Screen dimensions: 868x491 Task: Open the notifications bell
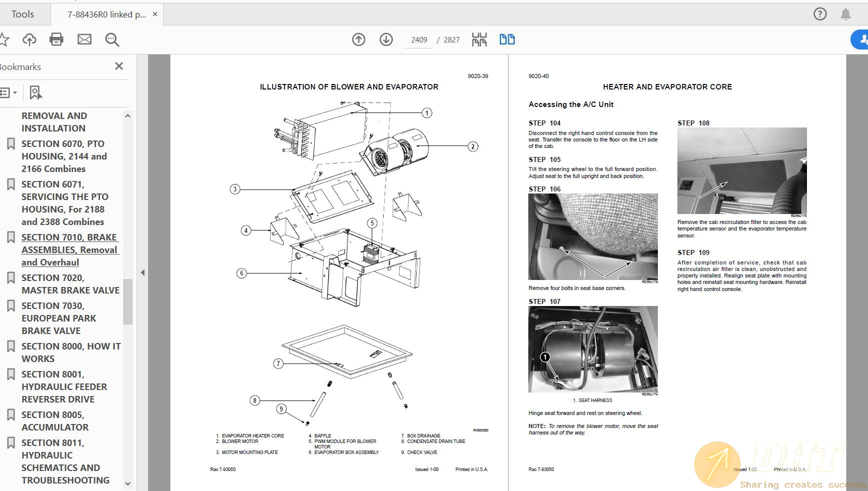845,14
